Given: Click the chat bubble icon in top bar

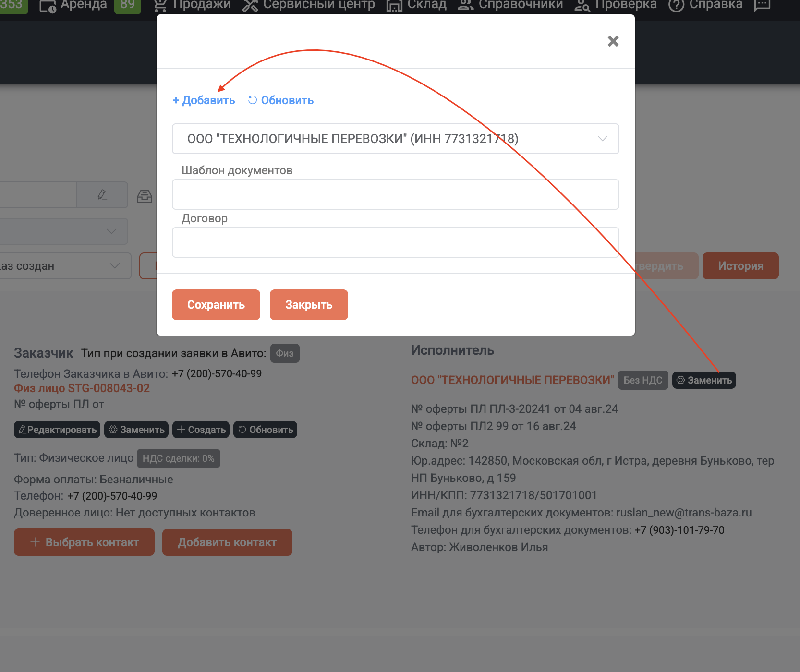Looking at the screenshot, I should (762, 5).
